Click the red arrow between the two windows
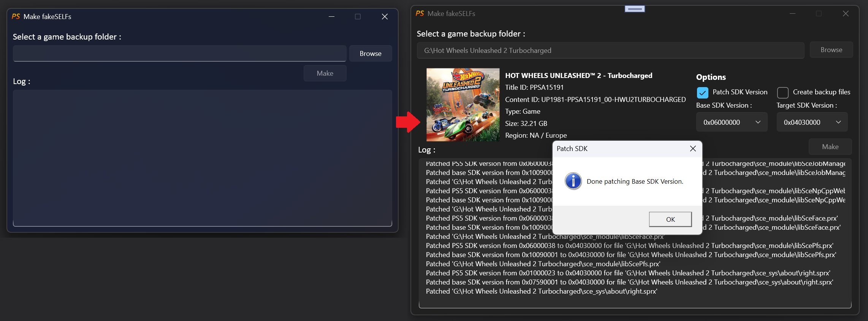Image resolution: width=868 pixels, height=321 pixels. point(408,122)
